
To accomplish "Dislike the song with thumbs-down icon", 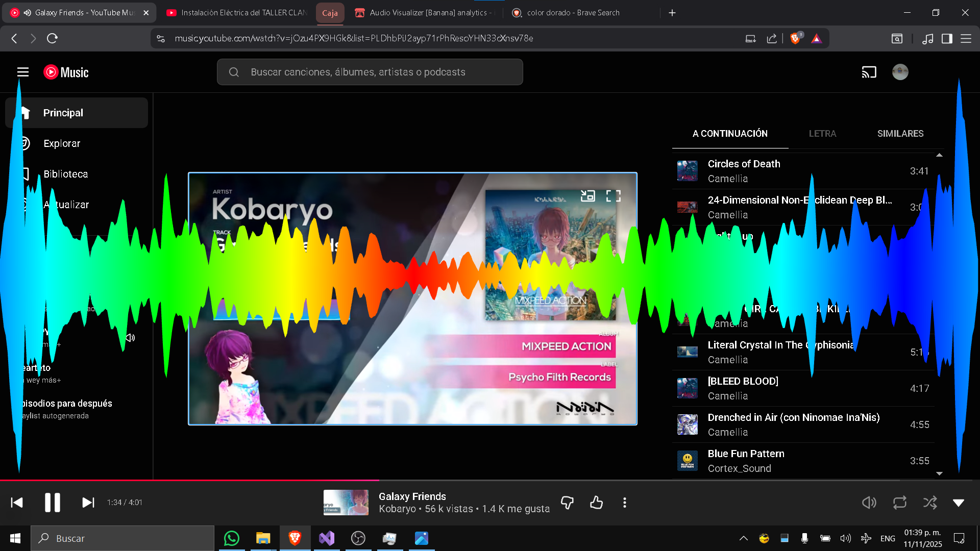I will click(567, 503).
